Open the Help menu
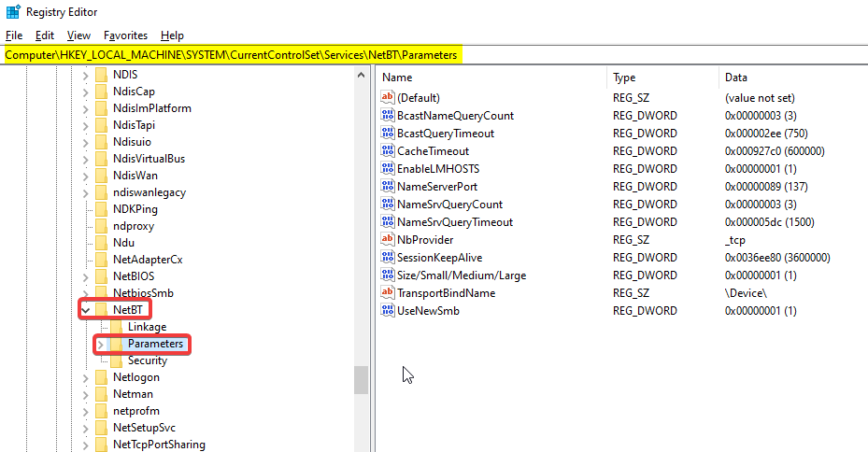Viewport: 868px width, 452px height. coord(172,35)
